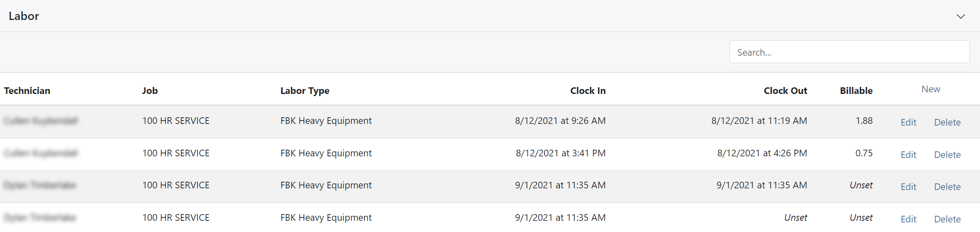Sort by Clock Out column header

785,91
